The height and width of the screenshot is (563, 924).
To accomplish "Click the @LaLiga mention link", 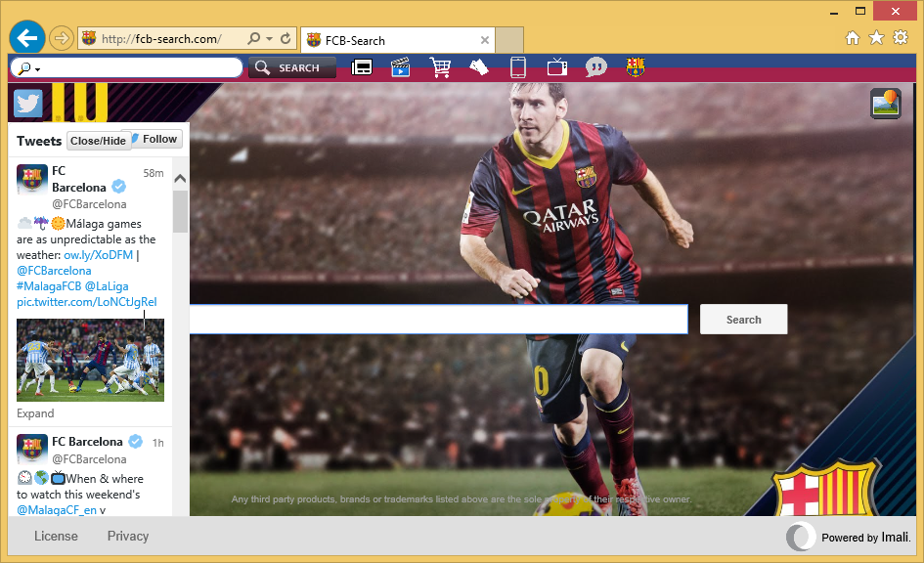I will tap(107, 286).
